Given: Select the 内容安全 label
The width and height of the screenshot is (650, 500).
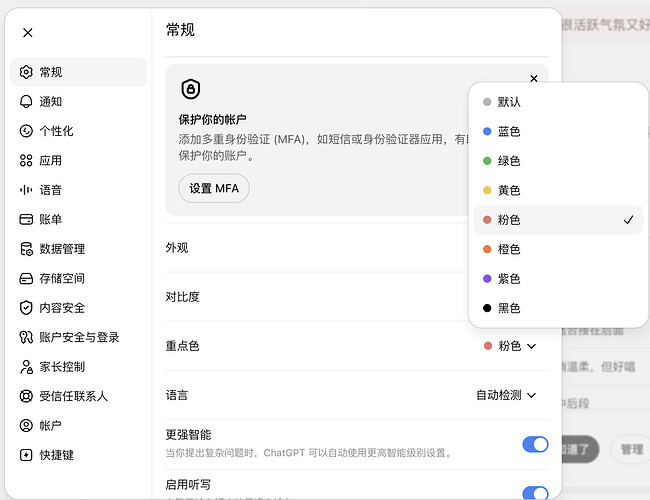Looking at the screenshot, I should [x=62, y=308].
